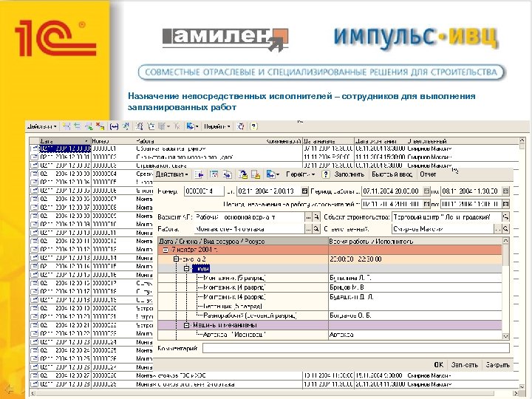Select the row 'Монтаж стояков ГВС и ХВС'
Viewport: 532px width, 399px height.
pyautogui.click(x=274, y=375)
